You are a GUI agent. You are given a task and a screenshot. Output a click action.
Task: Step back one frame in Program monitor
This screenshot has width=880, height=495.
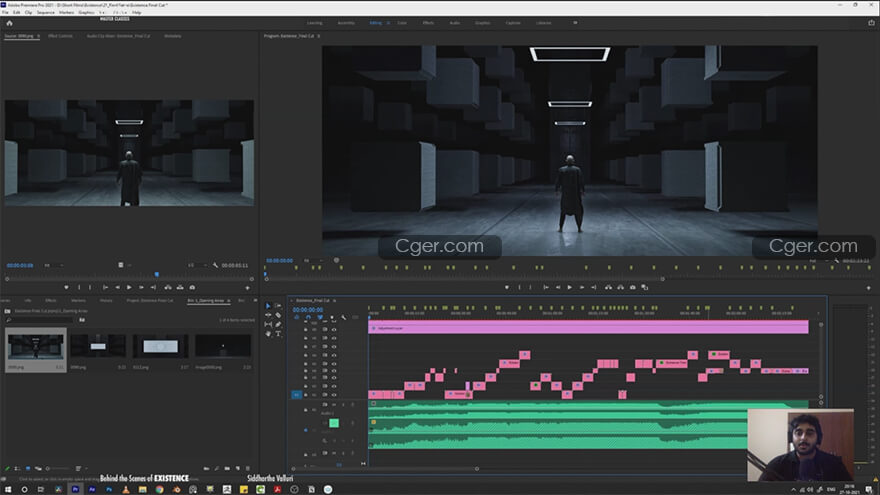click(558, 287)
